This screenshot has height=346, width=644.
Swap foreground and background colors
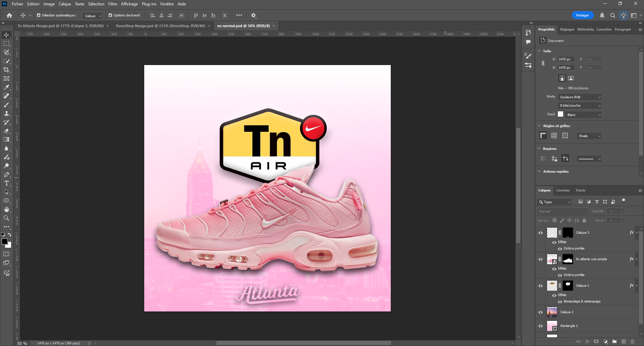coord(10,235)
